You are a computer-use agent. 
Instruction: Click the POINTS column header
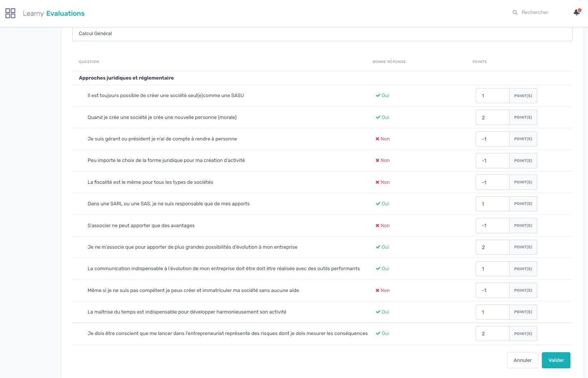(480, 62)
